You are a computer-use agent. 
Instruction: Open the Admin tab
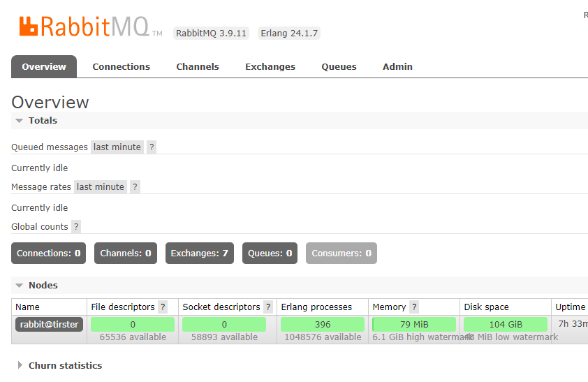coord(397,67)
